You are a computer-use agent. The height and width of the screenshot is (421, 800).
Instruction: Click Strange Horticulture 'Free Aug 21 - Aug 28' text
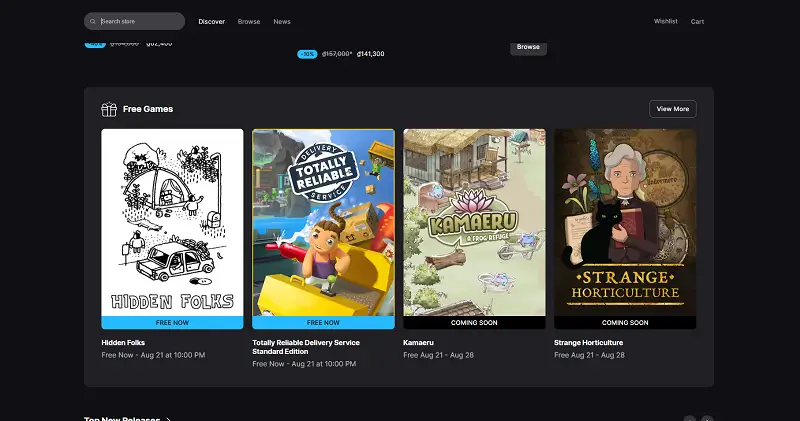pyautogui.click(x=589, y=355)
